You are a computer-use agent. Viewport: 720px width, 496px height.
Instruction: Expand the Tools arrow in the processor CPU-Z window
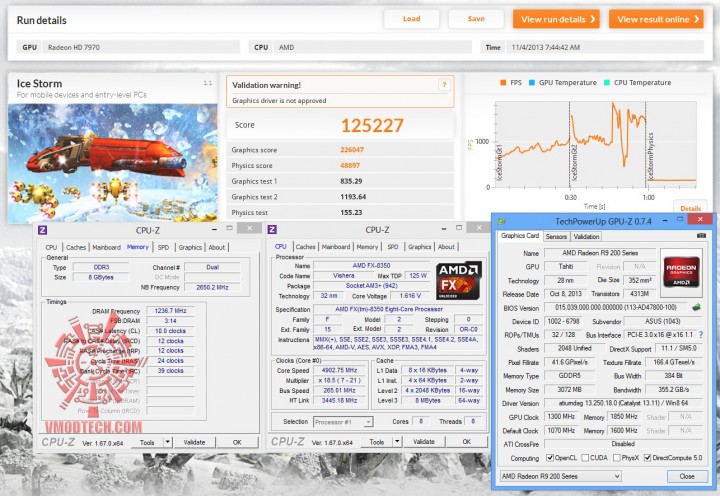(x=397, y=442)
